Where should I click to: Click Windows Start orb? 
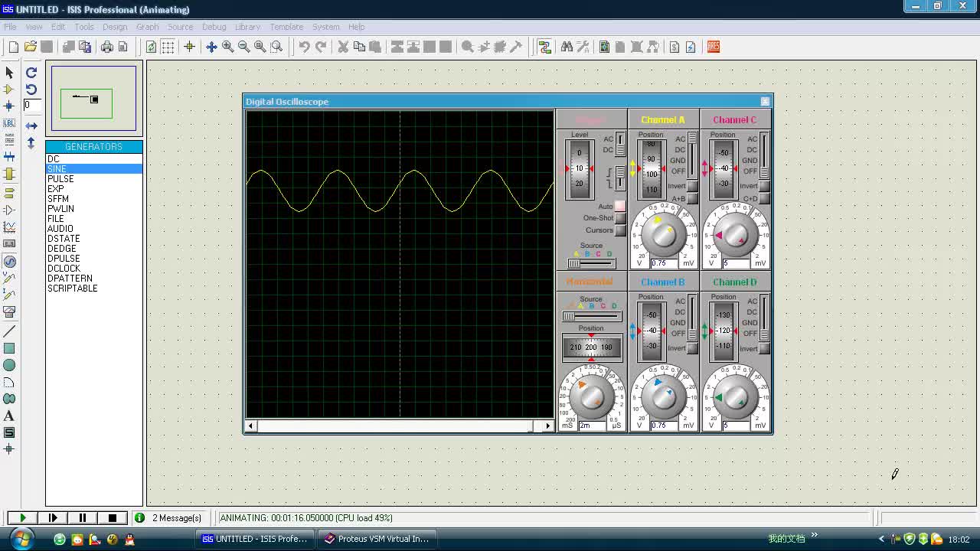tap(21, 539)
